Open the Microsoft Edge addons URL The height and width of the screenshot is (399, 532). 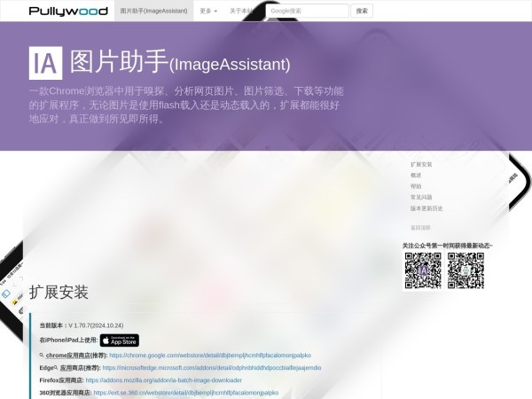pyautogui.click(x=211, y=367)
